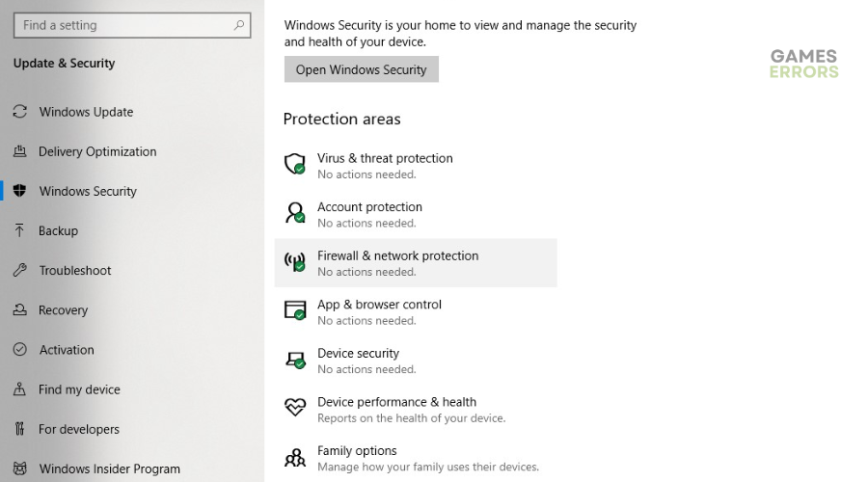Click the Open Windows Security button

(x=362, y=69)
